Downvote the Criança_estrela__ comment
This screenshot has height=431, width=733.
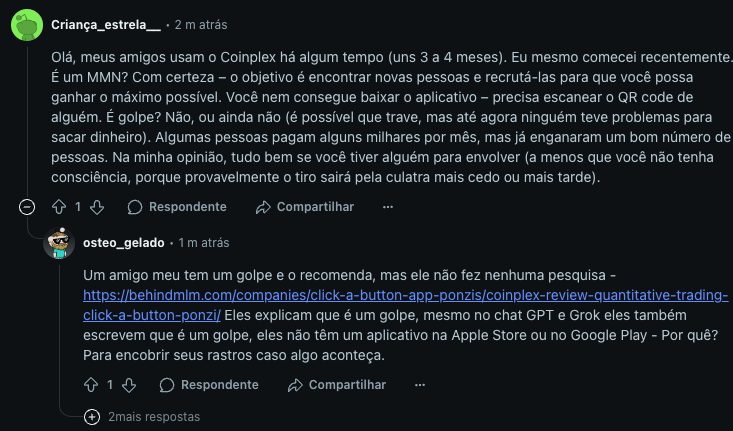tap(97, 207)
